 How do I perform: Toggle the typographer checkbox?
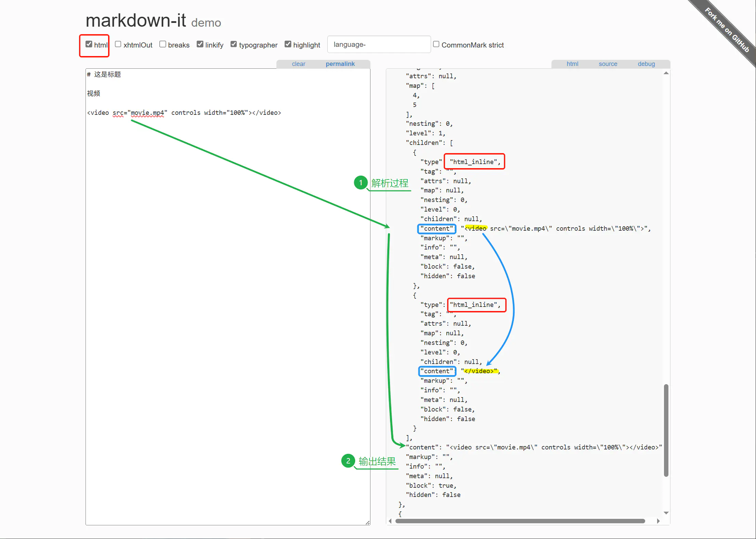234,44
